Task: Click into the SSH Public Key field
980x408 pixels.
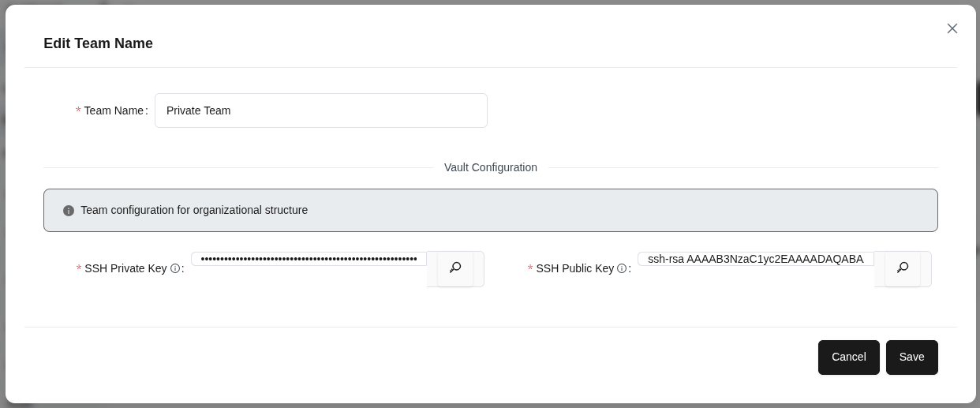Action: (x=755, y=259)
